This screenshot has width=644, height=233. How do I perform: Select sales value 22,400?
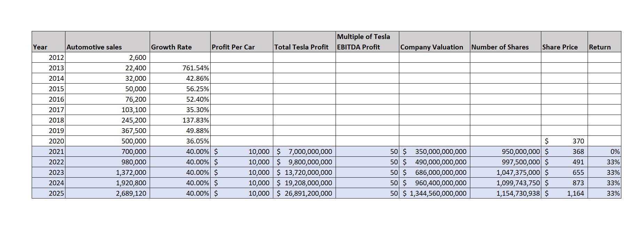coord(108,68)
